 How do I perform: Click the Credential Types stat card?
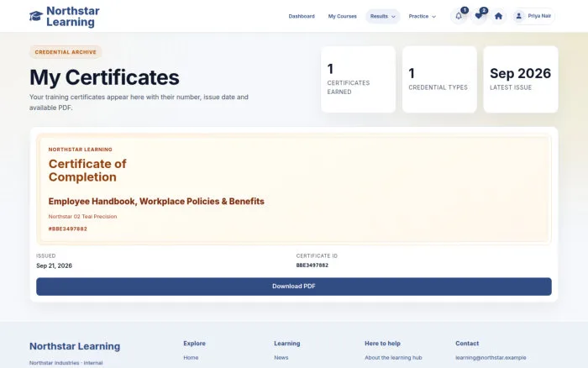(x=439, y=79)
